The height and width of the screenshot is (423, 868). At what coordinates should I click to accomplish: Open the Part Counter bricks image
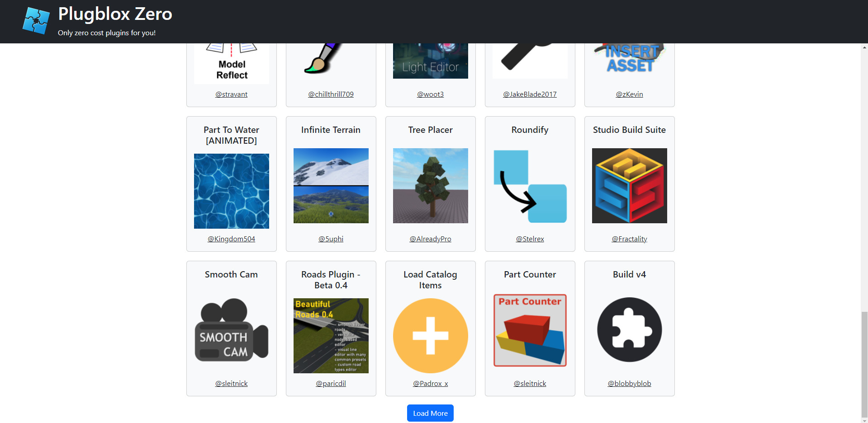tap(530, 330)
